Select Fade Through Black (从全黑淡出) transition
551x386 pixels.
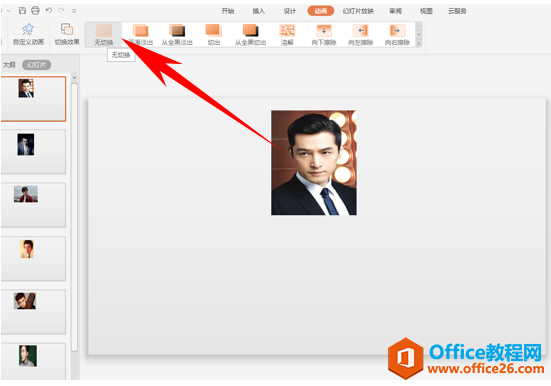click(177, 35)
